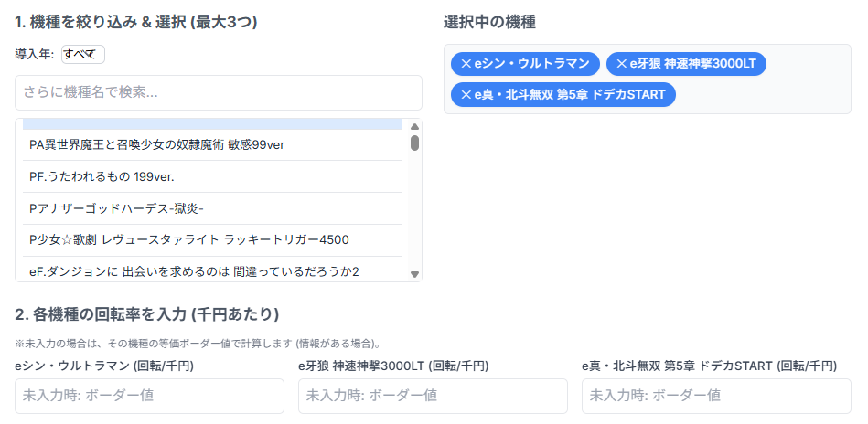Screen dimensions: 868x424
Task: Click the 選択中の機種 heading
Action: point(489,23)
